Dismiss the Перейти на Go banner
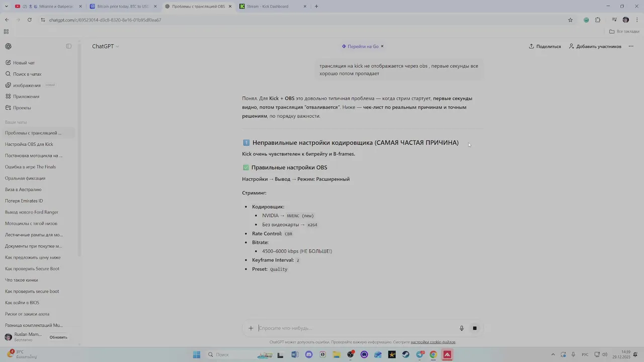 pyautogui.click(x=382, y=46)
